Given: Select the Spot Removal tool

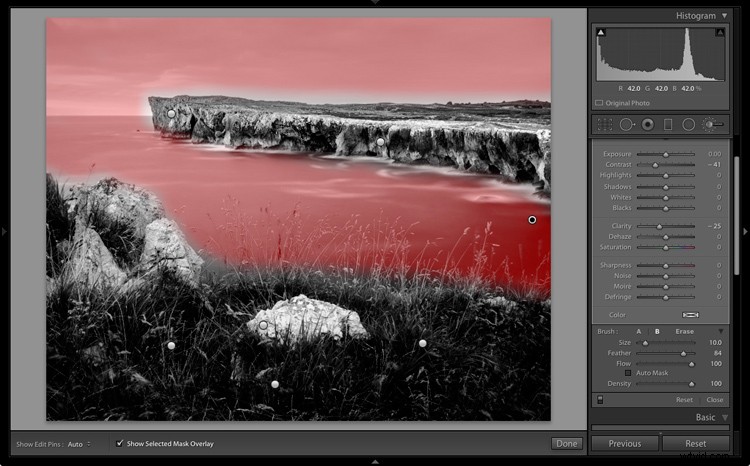Looking at the screenshot, I should pos(627,125).
